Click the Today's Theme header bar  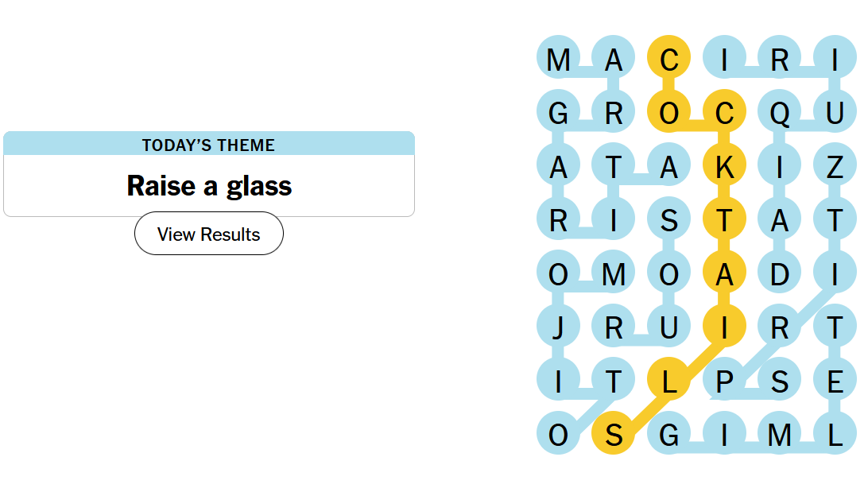(208, 145)
